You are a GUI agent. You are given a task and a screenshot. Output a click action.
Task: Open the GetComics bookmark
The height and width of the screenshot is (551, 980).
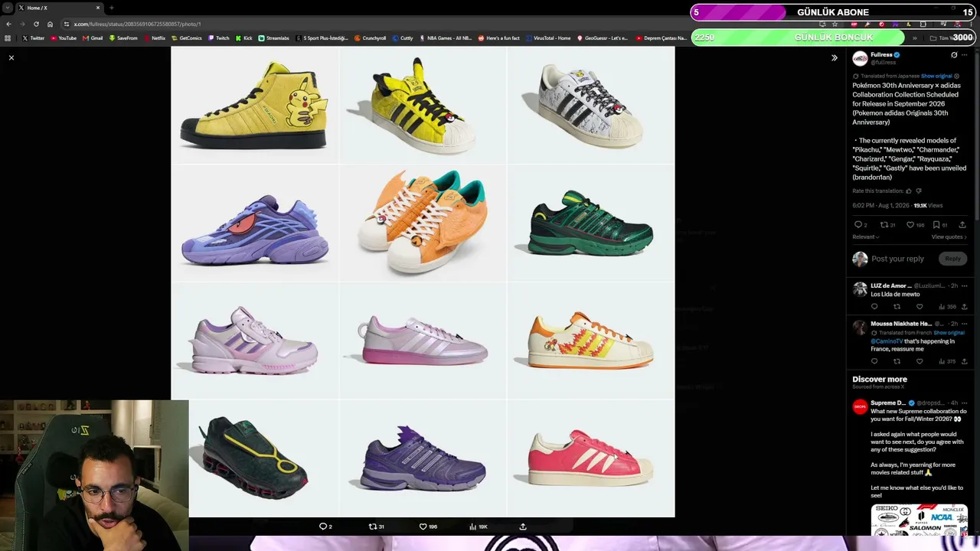tap(187, 38)
